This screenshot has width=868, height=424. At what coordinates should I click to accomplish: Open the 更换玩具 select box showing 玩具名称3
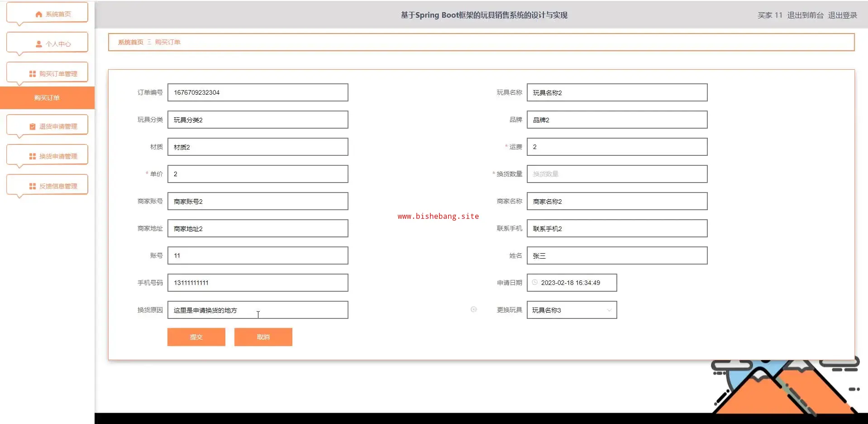coord(572,310)
